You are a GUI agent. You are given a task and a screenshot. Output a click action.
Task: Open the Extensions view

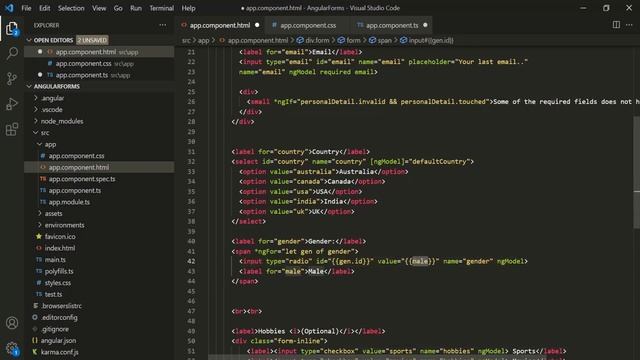[12, 129]
